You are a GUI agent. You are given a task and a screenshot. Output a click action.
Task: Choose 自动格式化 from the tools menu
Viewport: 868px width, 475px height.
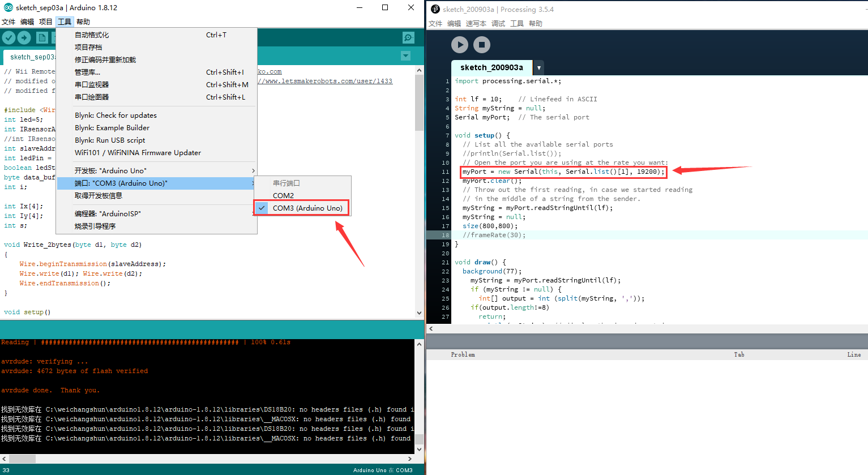pyautogui.click(x=156, y=35)
